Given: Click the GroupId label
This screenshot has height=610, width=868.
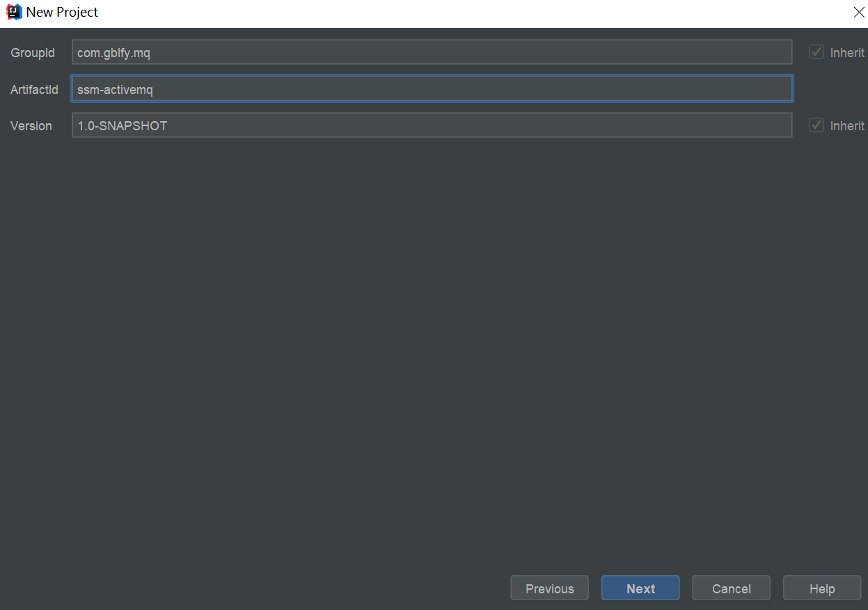Looking at the screenshot, I should [x=33, y=53].
